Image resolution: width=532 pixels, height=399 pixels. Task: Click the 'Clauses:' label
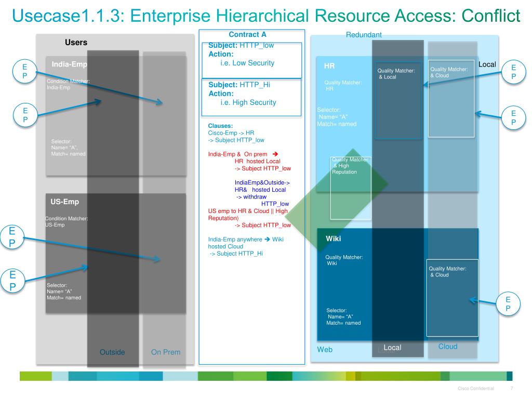tap(220, 126)
